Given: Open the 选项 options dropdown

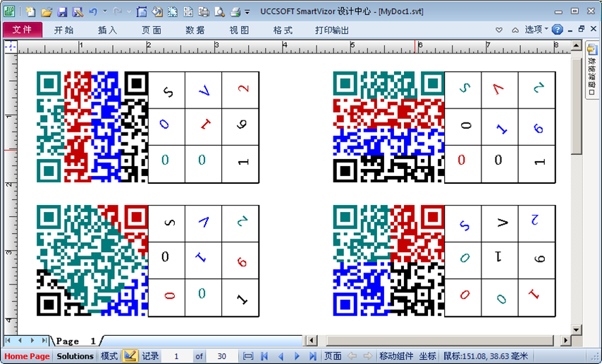Looking at the screenshot, I should click(536, 29).
